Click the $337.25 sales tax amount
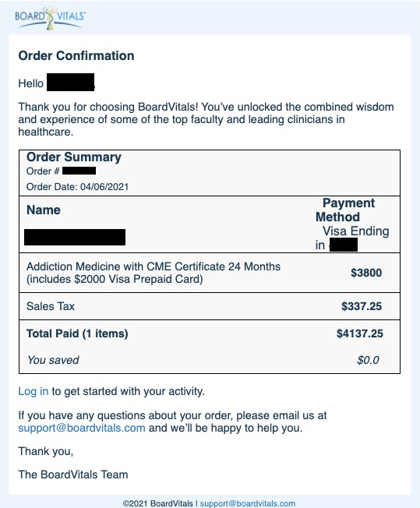 [x=362, y=306]
